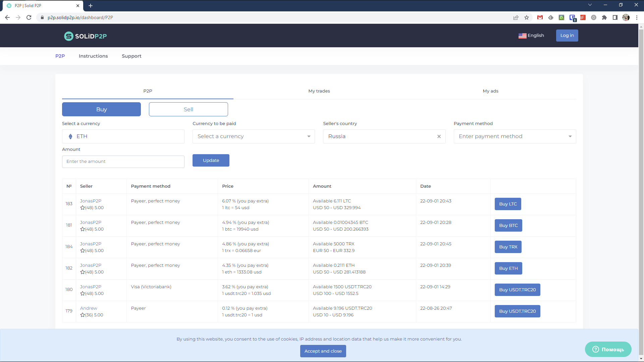Image resolution: width=644 pixels, height=362 pixels.
Task: Open the browser extensions puzzle icon
Action: click(604, 17)
